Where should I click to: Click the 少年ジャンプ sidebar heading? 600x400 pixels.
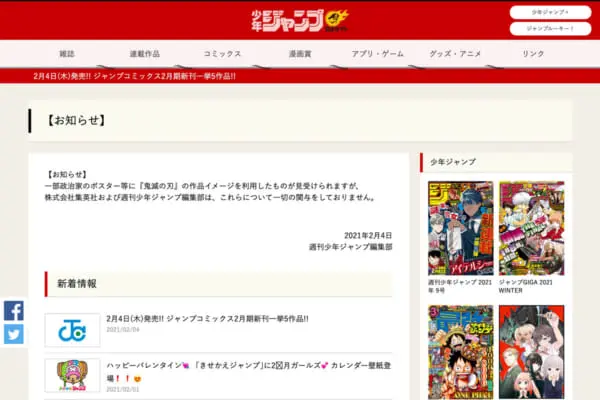point(453,162)
